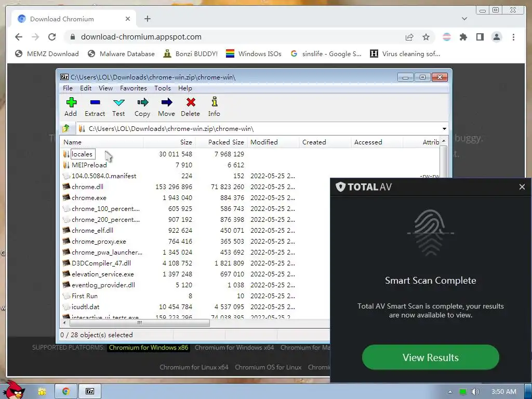Select Chromium for Windows x64 link
Image resolution: width=532 pixels, height=399 pixels.
point(234,348)
